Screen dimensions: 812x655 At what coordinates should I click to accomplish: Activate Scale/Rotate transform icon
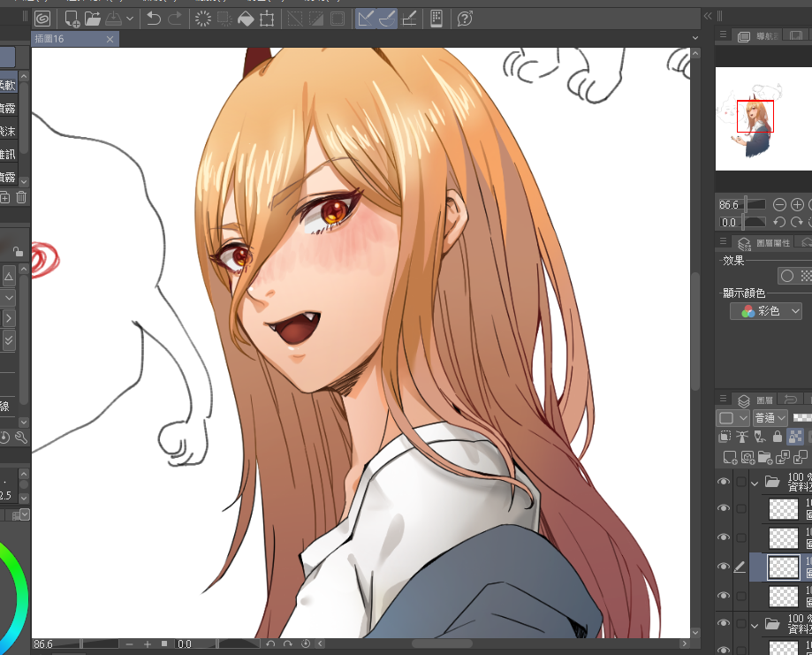pyautogui.click(x=267, y=19)
